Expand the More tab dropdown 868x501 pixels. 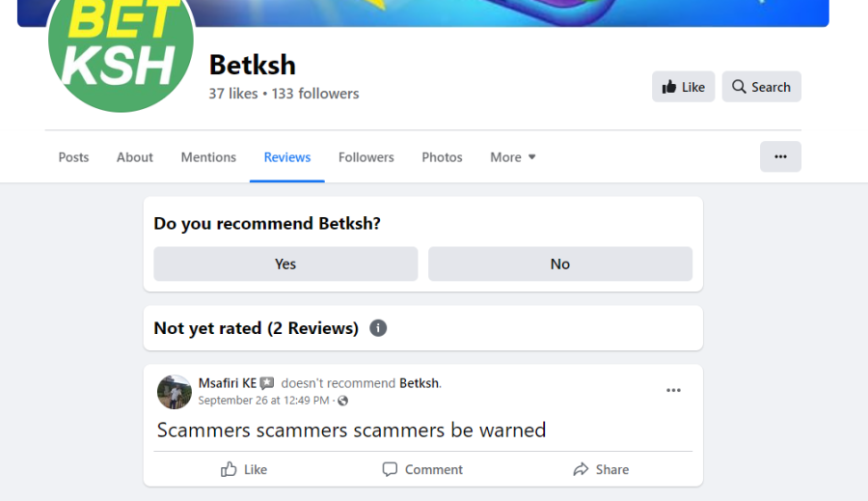coord(513,157)
